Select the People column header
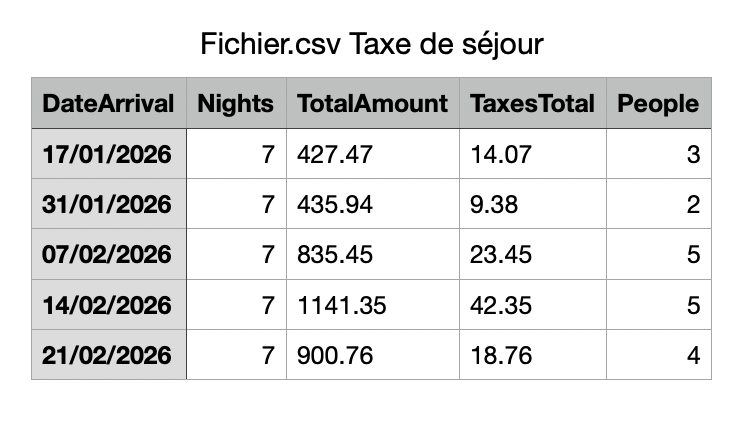The image size is (748, 434). [658, 103]
